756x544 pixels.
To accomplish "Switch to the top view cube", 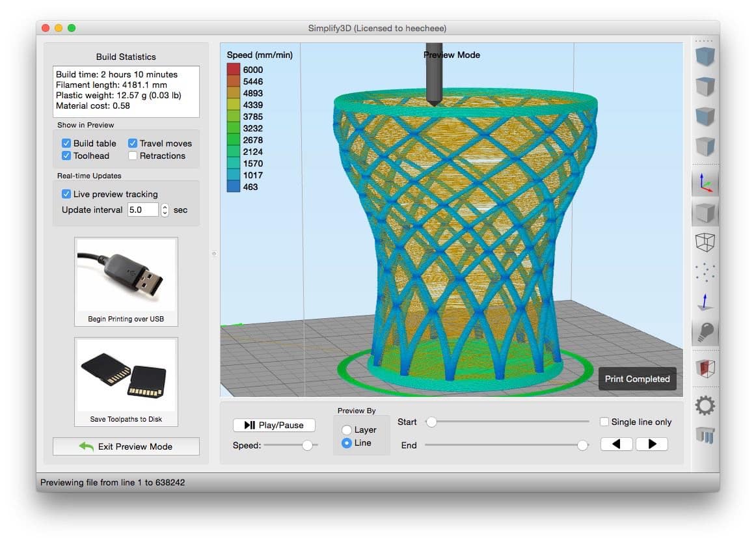I will point(705,86).
